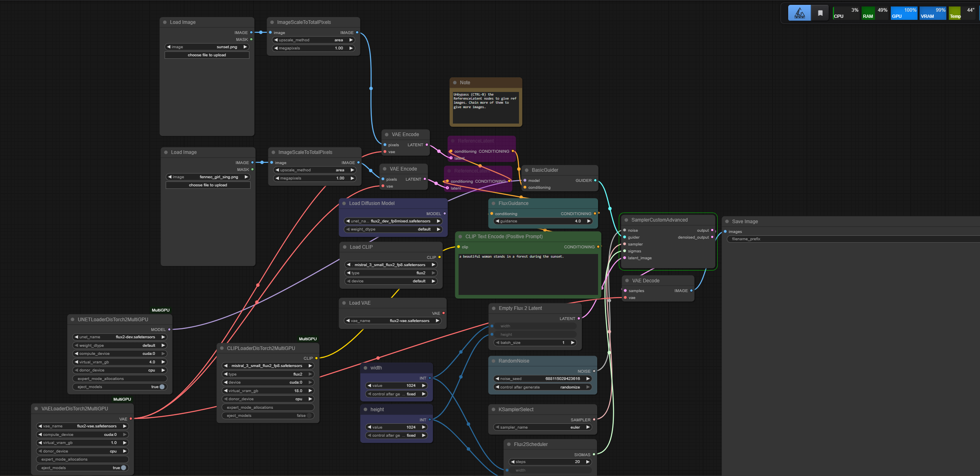Image resolution: width=980 pixels, height=476 pixels.
Task: Toggle eject_models in UNETLoaderDisTorch2MultiGPU
Action: (162, 387)
